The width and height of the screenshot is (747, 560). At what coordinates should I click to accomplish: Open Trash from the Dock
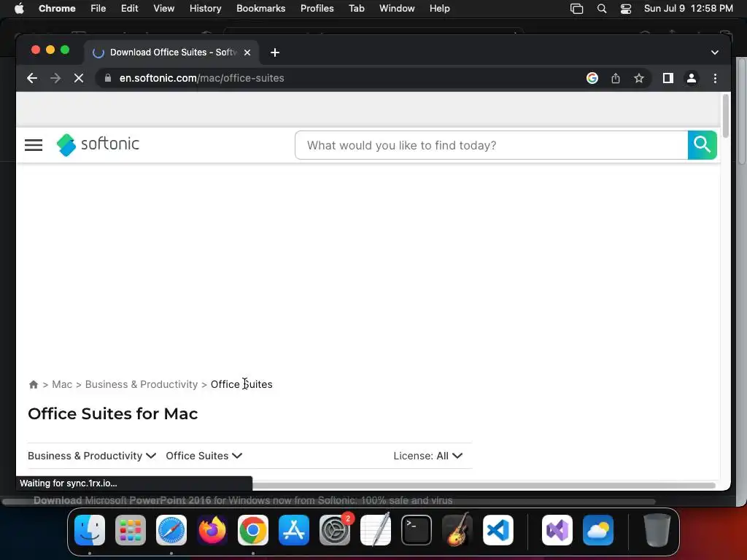point(657,530)
